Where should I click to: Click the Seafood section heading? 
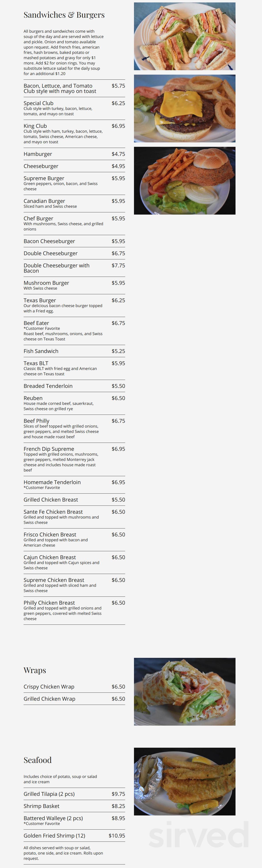[x=37, y=760]
